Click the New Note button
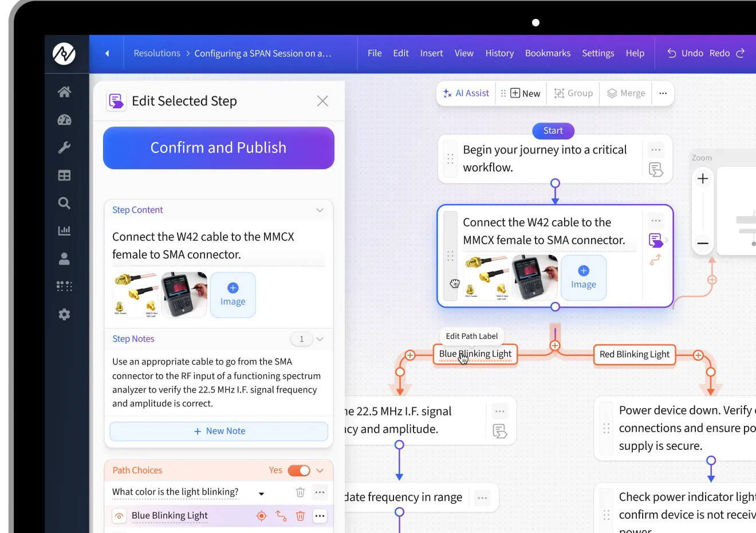The height and width of the screenshot is (533, 756). pyautogui.click(x=219, y=431)
